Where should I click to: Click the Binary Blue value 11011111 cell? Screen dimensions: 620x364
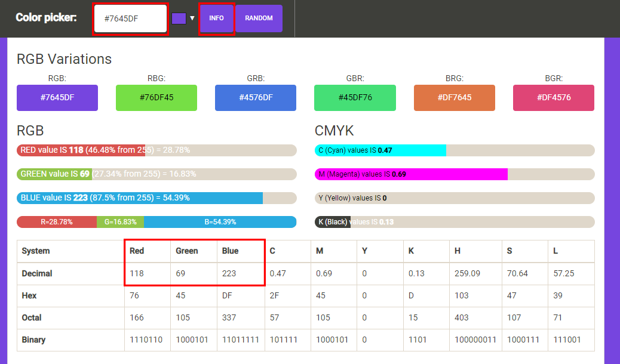tap(240, 340)
